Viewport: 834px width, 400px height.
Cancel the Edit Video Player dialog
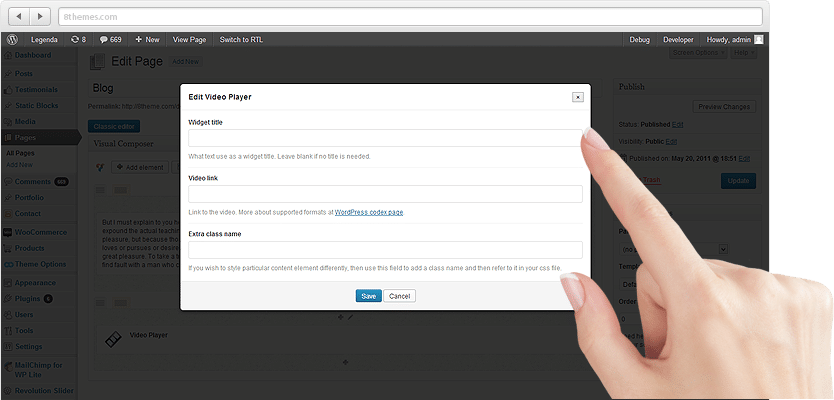pyautogui.click(x=399, y=296)
